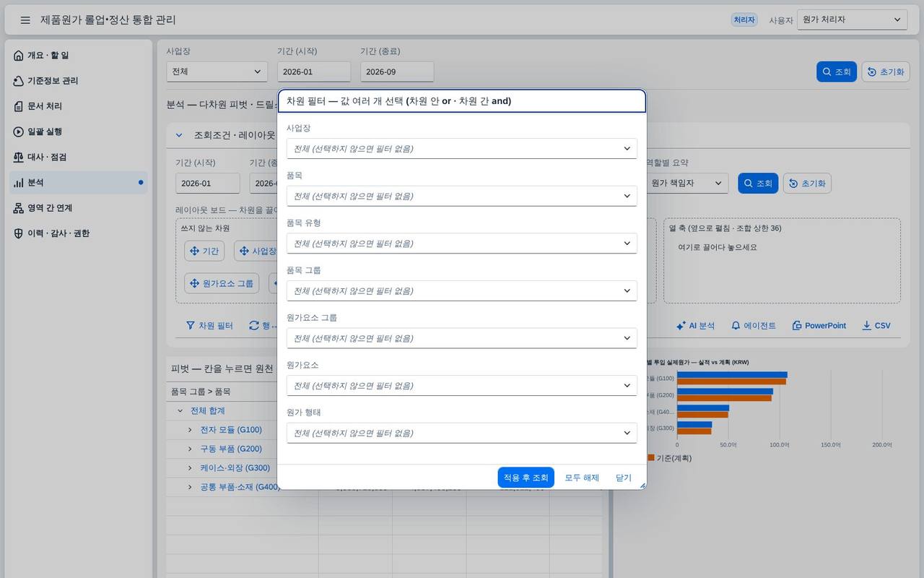Collapse the 전체 합계 pivot row
The width and height of the screenshot is (924, 578).
tap(180, 411)
